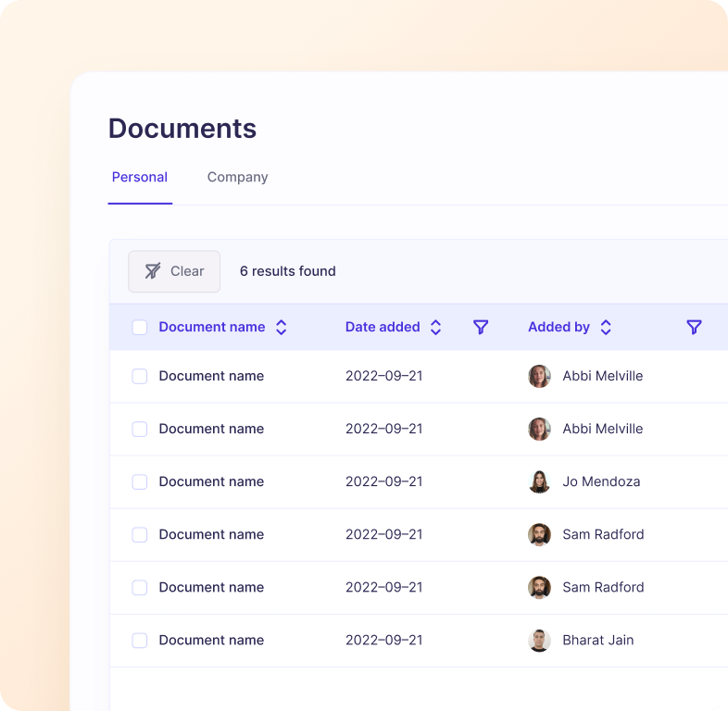Switch to the Company tab
This screenshot has height=711, width=728.
pyautogui.click(x=237, y=177)
